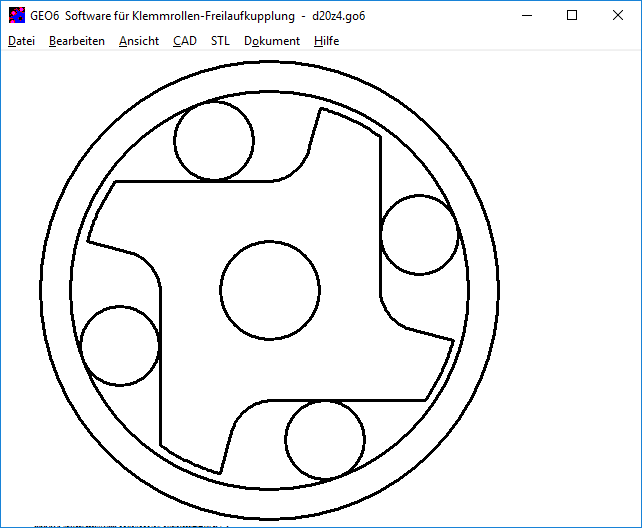The height and width of the screenshot is (528, 642).
Task: Open the Bearbeiten menu
Action: click(77, 41)
